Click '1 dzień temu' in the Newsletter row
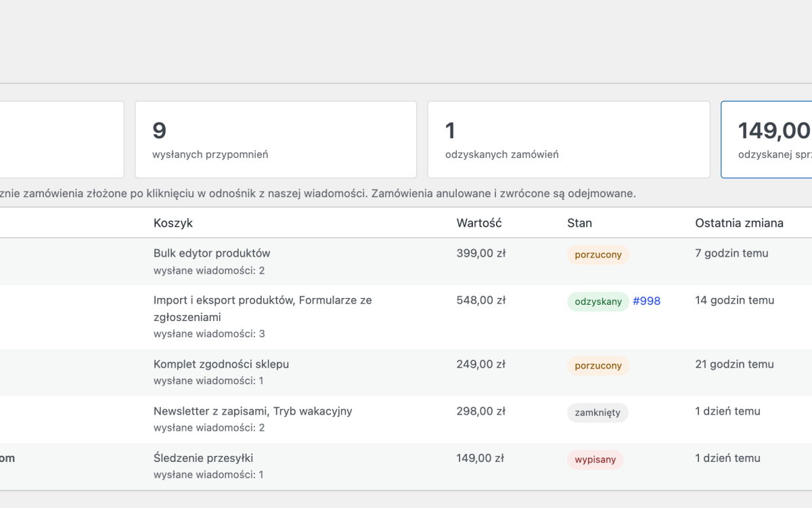This screenshot has height=508, width=812. (727, 411)
